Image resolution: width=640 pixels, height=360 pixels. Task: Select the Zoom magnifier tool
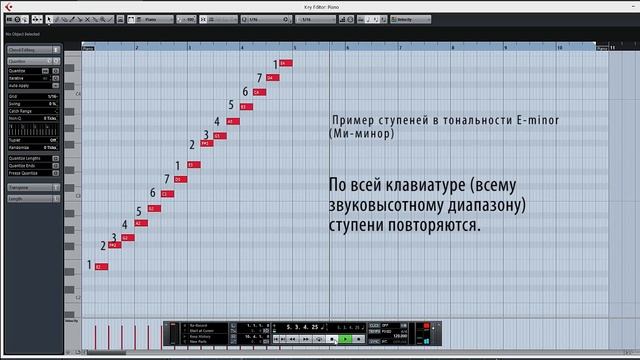(x=103, y=19)
